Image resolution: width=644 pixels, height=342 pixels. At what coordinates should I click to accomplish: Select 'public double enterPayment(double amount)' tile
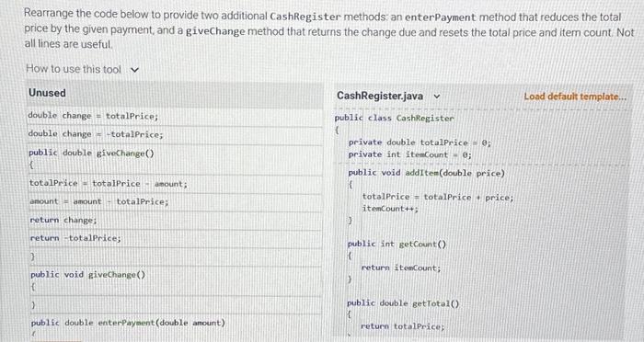point(175,328)
